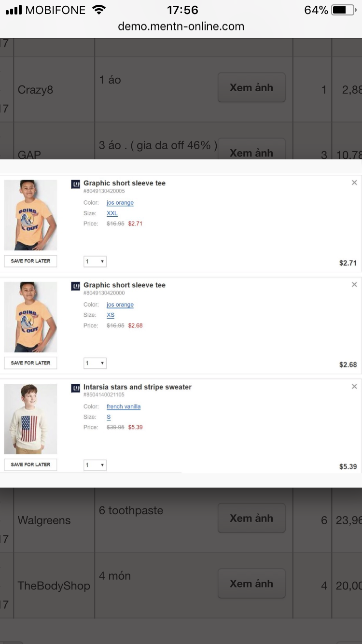Click GAP logo beside the XXL tee

tap(76, 183)
